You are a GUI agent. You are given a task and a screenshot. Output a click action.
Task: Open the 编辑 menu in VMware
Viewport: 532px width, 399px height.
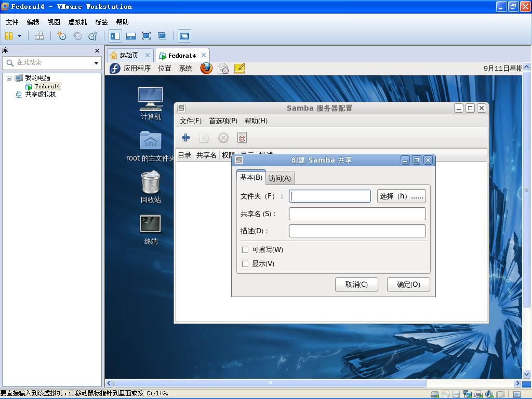[33, 22]
